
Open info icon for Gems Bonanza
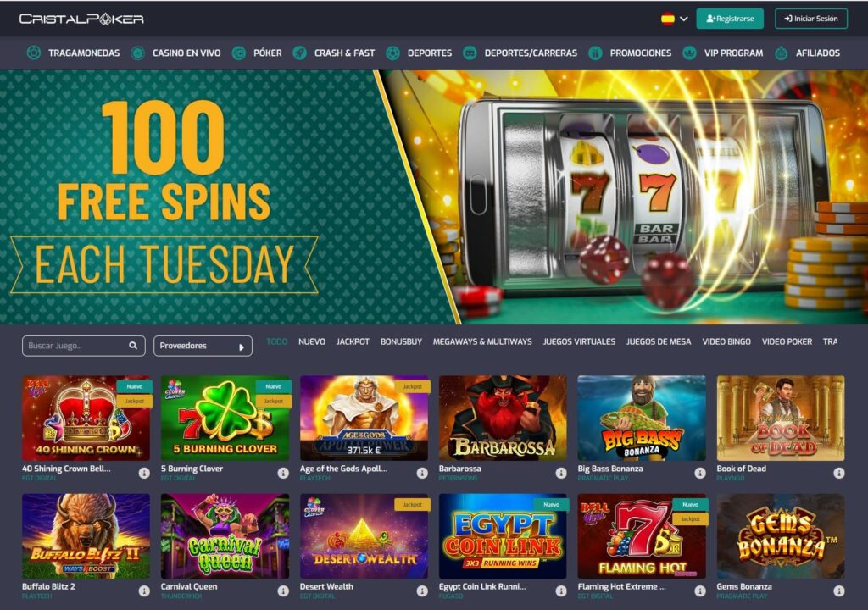(x=838, y=591)
